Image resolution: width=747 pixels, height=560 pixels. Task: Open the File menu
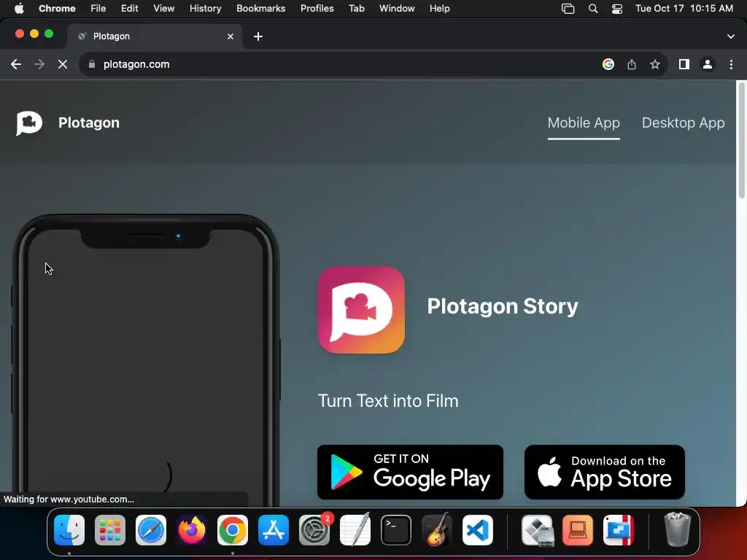pos(98,9)
